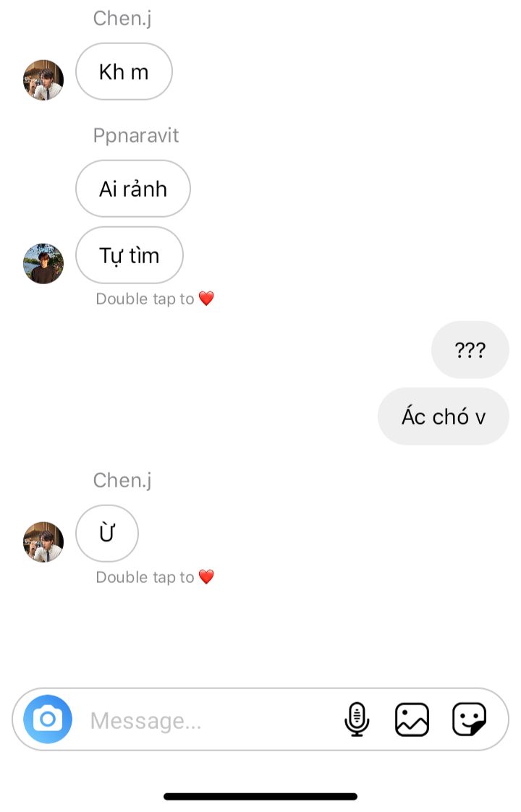Tap the top Chen.j sender name
This screenshot has width=521, height=812.
122,19
